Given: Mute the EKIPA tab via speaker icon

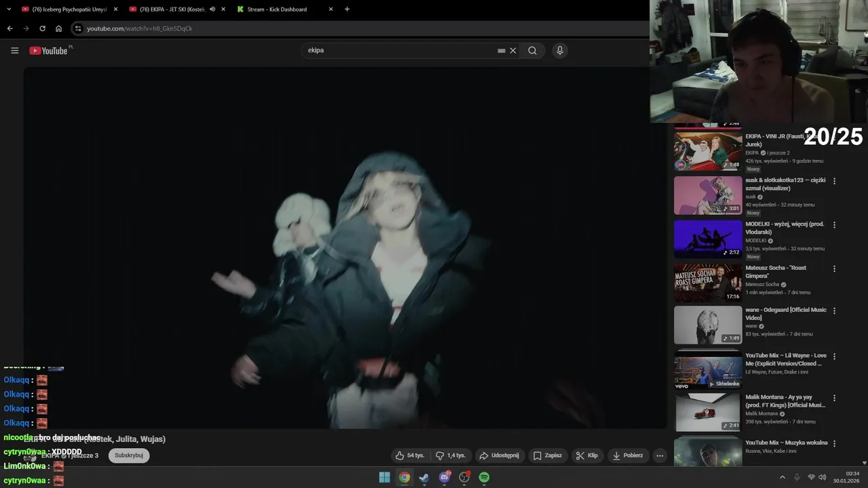Looking at the screenshot, I should [212, 9].
